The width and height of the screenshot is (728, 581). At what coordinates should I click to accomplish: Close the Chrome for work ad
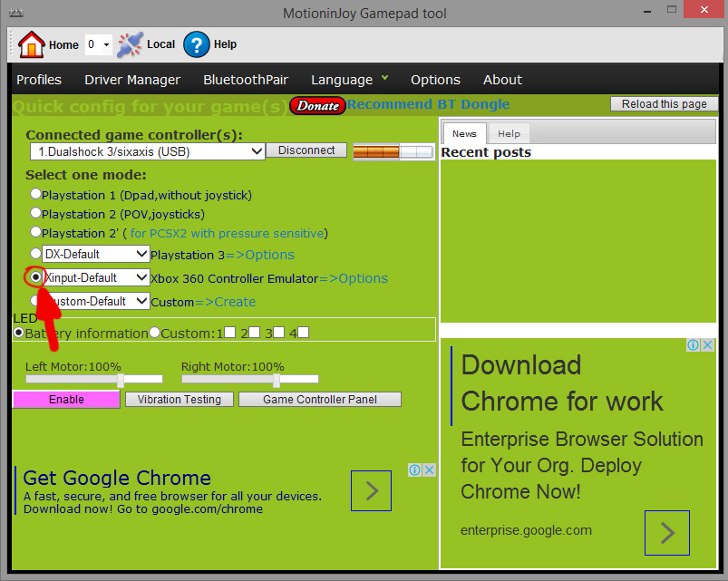pyautogui.click(x=707, y=344)
